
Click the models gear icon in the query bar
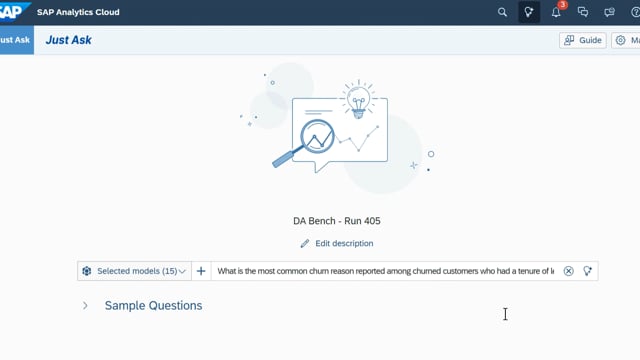click(x=87, y=271)
